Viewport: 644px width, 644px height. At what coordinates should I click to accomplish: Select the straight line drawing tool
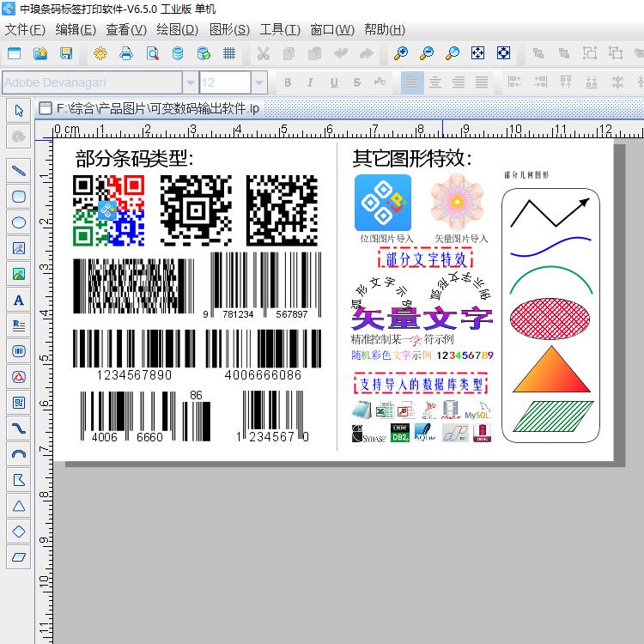(19, 171)
